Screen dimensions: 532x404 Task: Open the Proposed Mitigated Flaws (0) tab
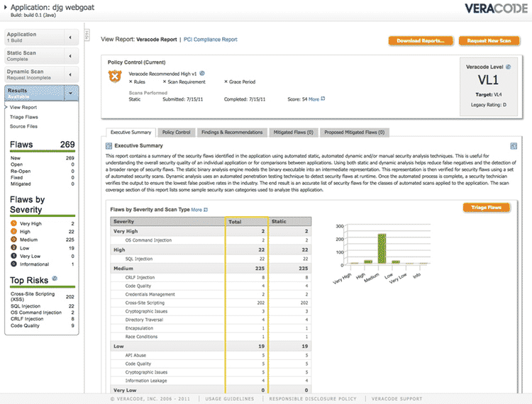[x=354, y=132]
